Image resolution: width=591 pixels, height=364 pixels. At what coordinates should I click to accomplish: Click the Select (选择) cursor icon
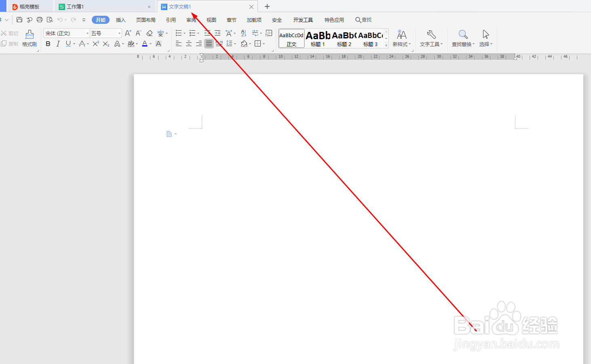(x=486, y=38)
